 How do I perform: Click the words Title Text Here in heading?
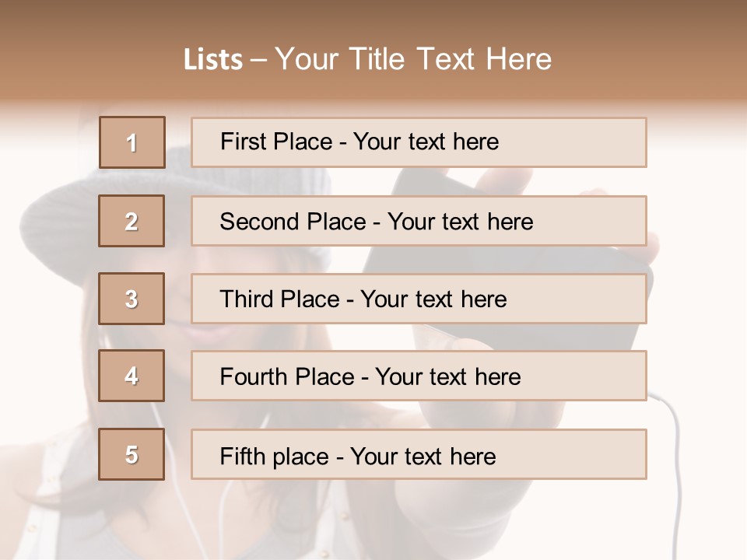[x=451, y=59]
